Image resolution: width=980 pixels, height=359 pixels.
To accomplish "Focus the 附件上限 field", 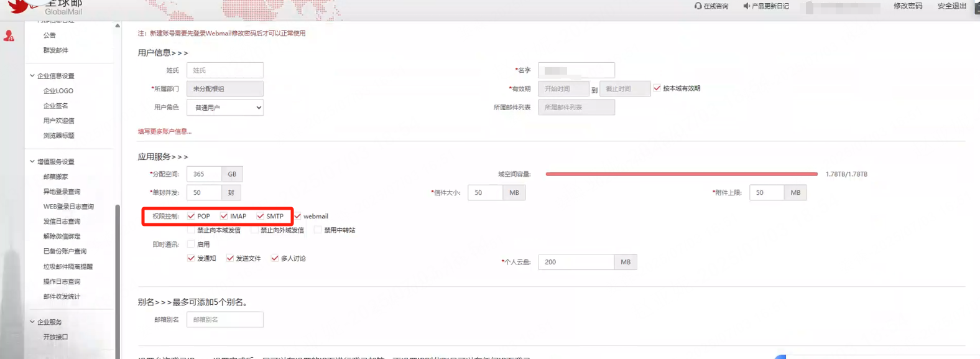I will tap(767, 193).
